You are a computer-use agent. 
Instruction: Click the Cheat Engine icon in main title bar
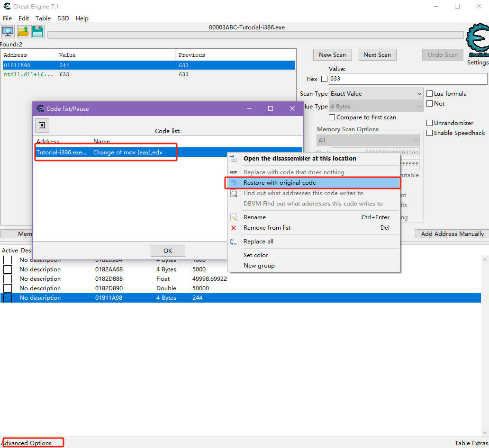pos(7,6)
